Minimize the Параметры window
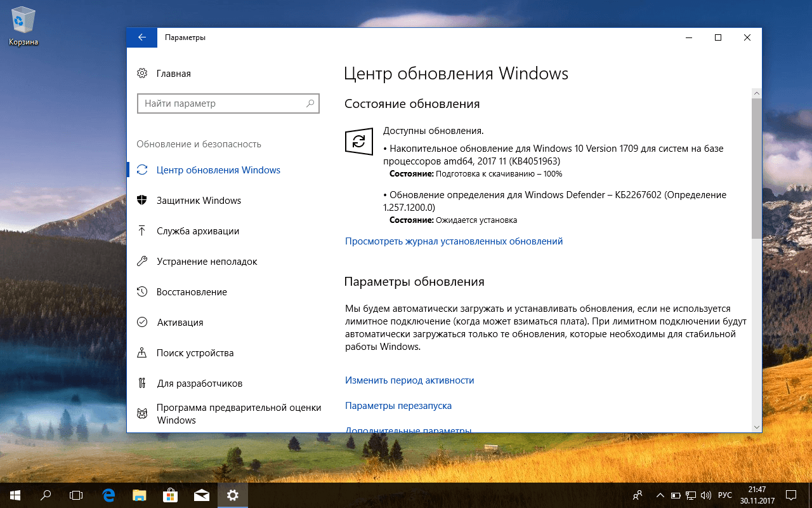Image resolution: width=812 pixels, height=508 pixels. tap(689, 37)
